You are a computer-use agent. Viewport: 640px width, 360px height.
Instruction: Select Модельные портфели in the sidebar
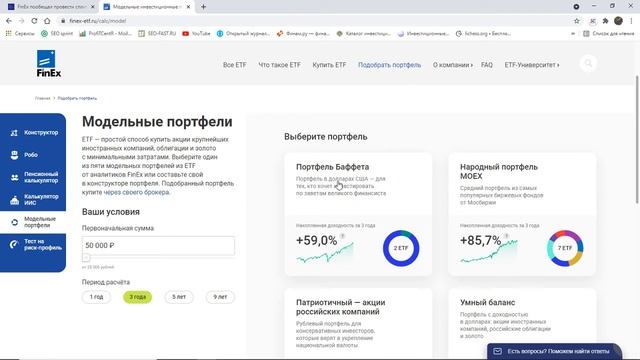tap(33, 222)
